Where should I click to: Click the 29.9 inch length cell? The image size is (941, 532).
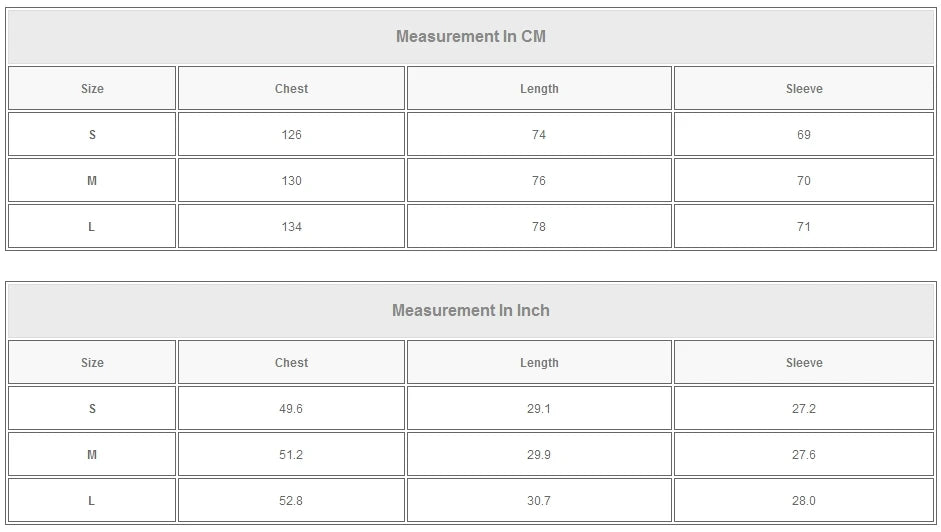click(x=539, y=455)
